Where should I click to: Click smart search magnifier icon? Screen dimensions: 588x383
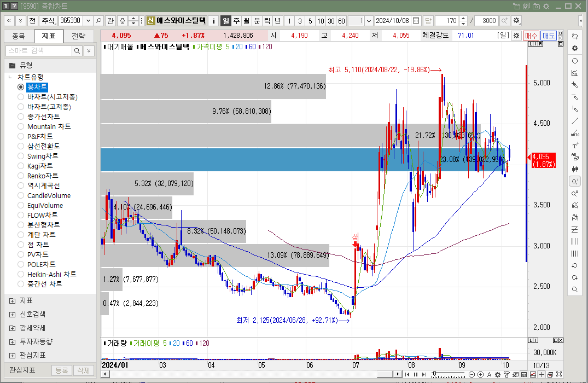[x=77, y=51]
